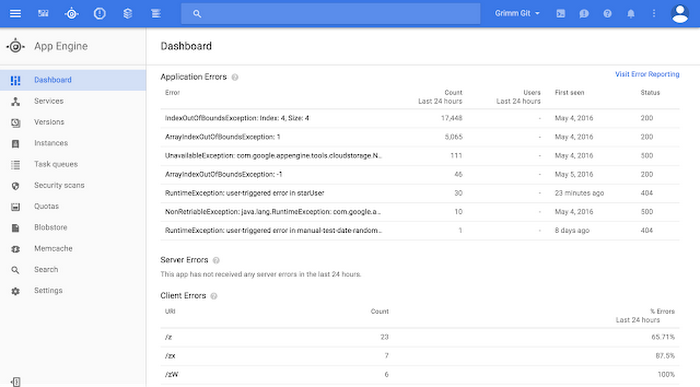The height and width of the screenshot is (387, 700).
Task: Open ArrayIndexOutOfBoundsException: -1 error
Action: point(420,175)
